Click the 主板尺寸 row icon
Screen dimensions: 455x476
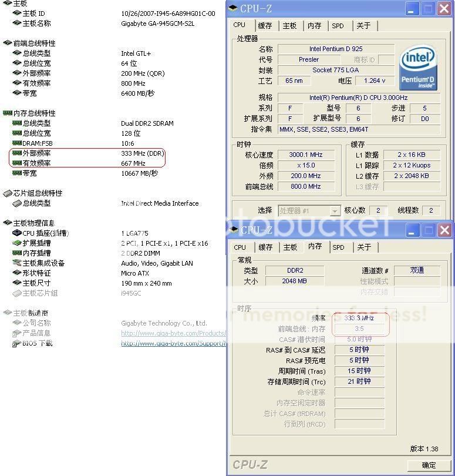coord(17,283)
